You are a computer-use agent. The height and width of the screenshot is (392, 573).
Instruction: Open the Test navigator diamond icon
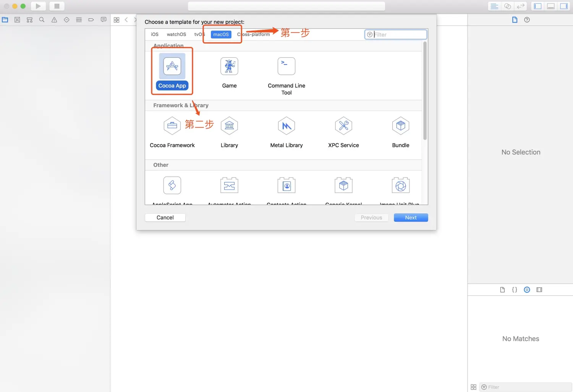(x=66, y=20)
